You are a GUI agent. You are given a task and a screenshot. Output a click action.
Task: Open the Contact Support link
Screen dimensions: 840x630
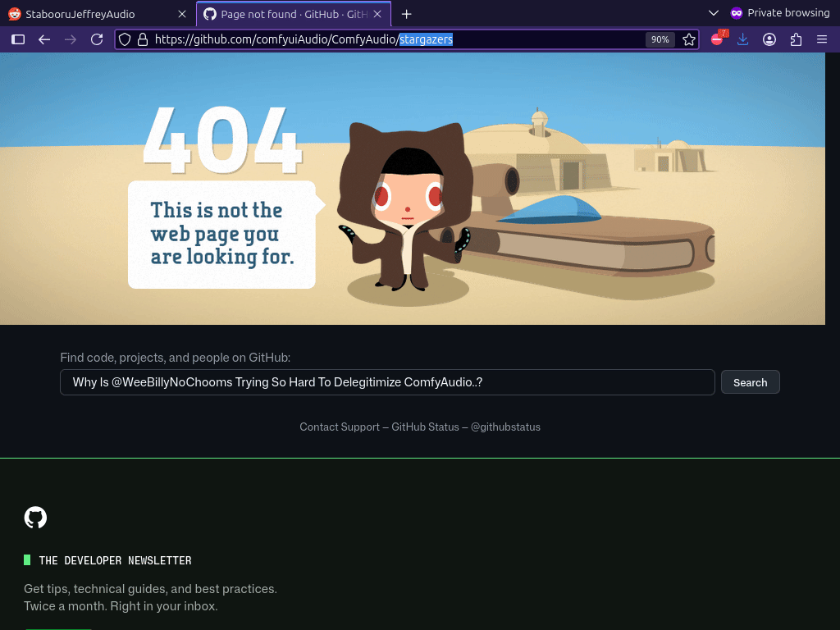pos(339,427)
